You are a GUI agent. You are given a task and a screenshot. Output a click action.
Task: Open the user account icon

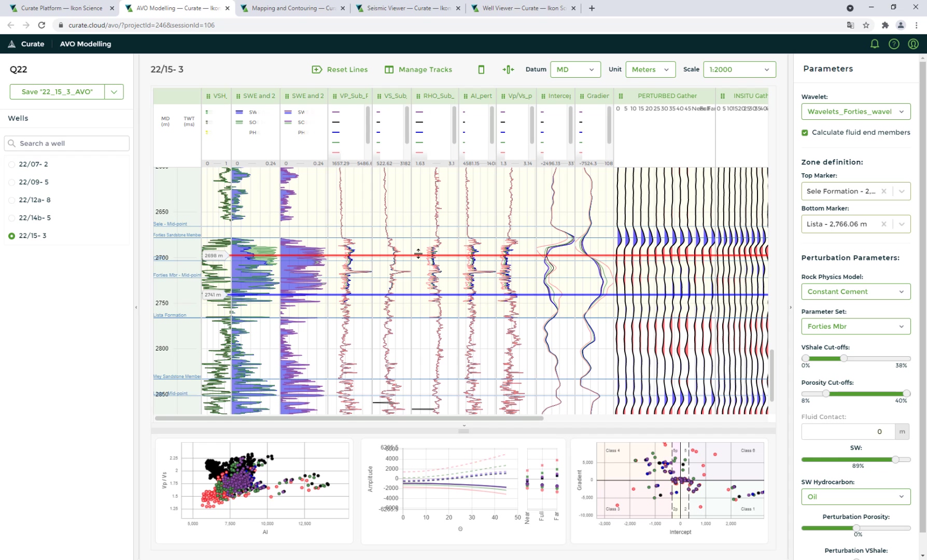pyautogui.click(x=914, y=44)
